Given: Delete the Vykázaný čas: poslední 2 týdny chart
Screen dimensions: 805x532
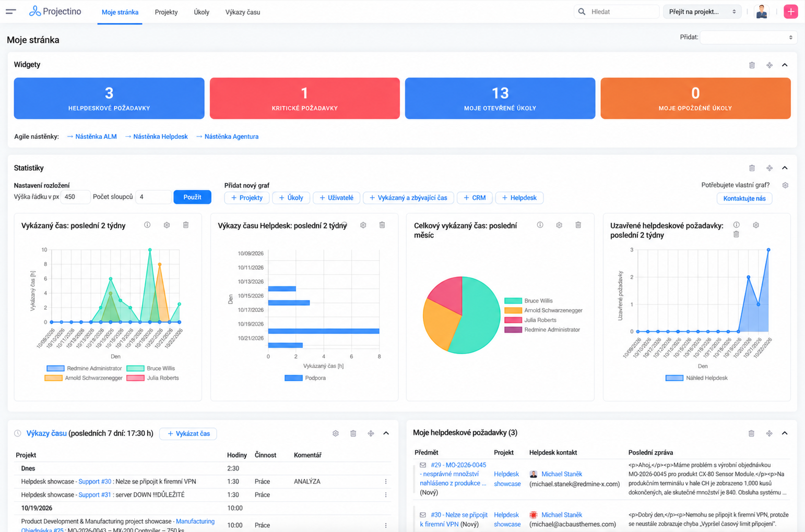Looking at the screenshot, I should [x=186, y=225].
